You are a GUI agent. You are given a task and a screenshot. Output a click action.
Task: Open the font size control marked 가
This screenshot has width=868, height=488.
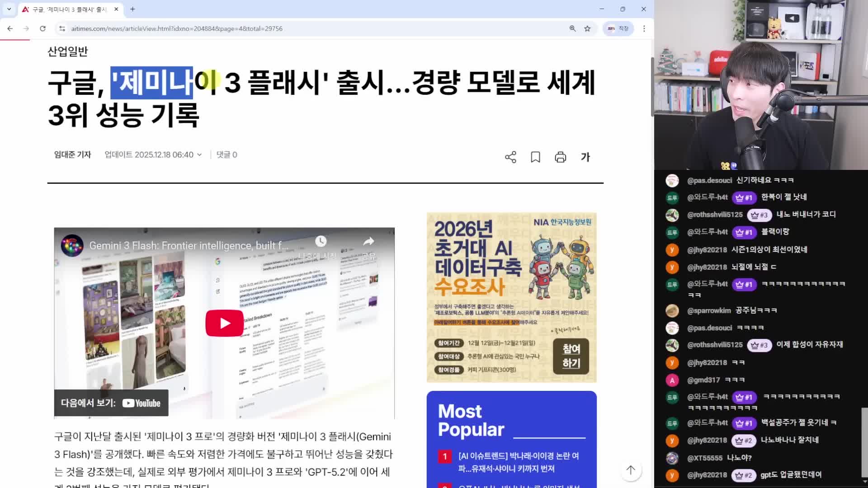585,157
